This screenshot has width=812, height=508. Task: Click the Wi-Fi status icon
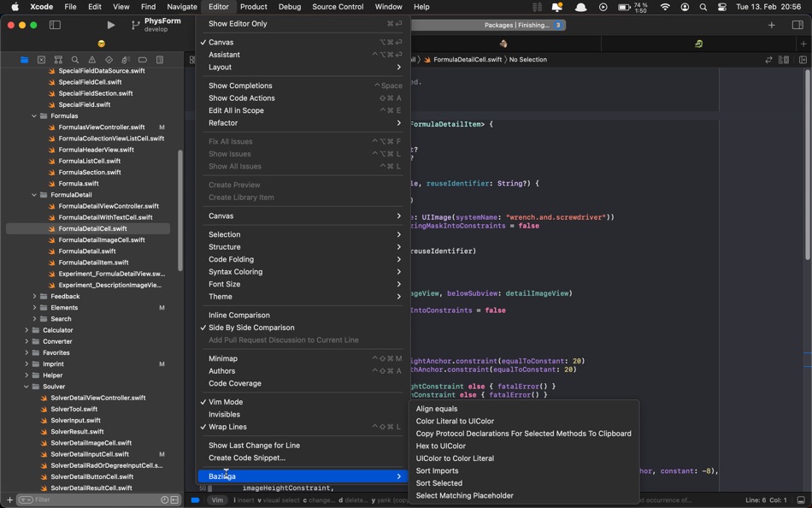666,7
